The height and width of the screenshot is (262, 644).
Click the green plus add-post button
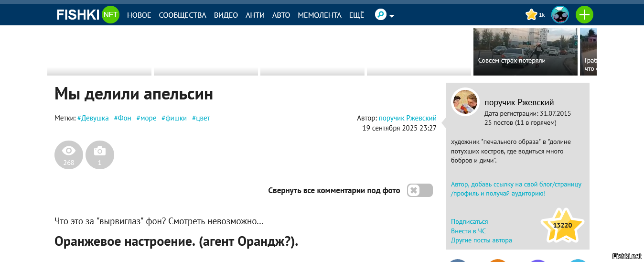(x=584, y=15)
